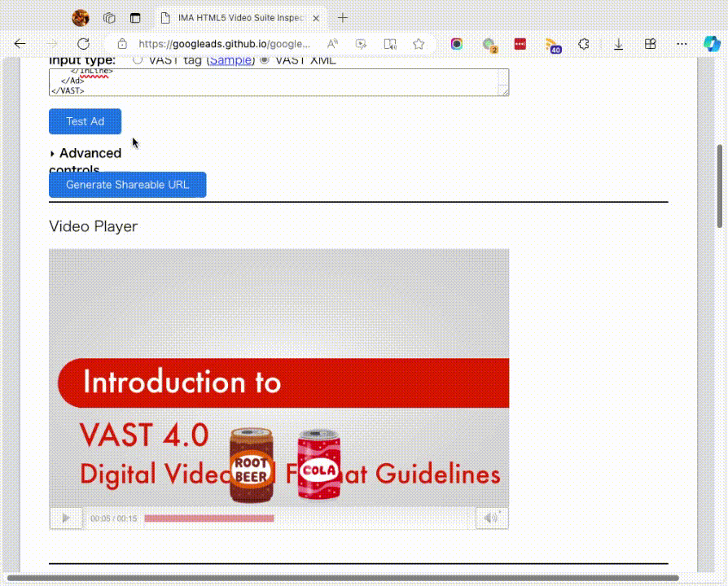The height and width of the screenshot is (586, 728).
Task: Mute the video with the speaker button
Action: point(492,518)
